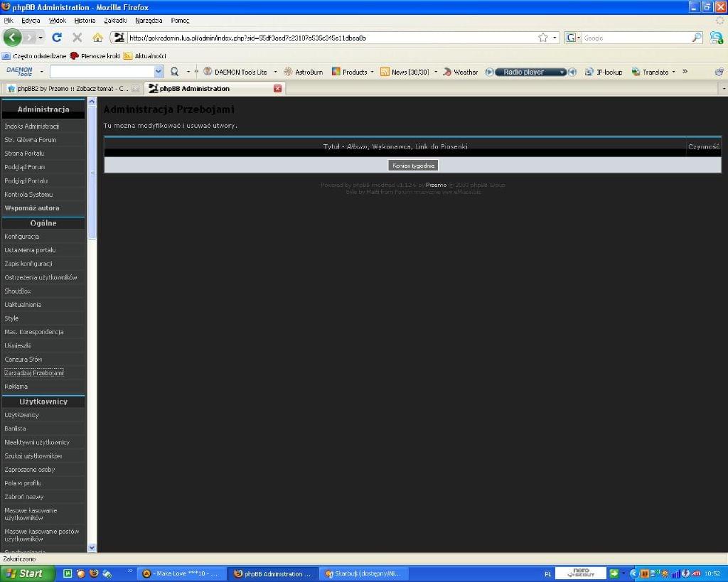This screenshot has width=728, height=582.
Task: Expand the Translate dropdown arrow
Action: click(x=674, y=72)
